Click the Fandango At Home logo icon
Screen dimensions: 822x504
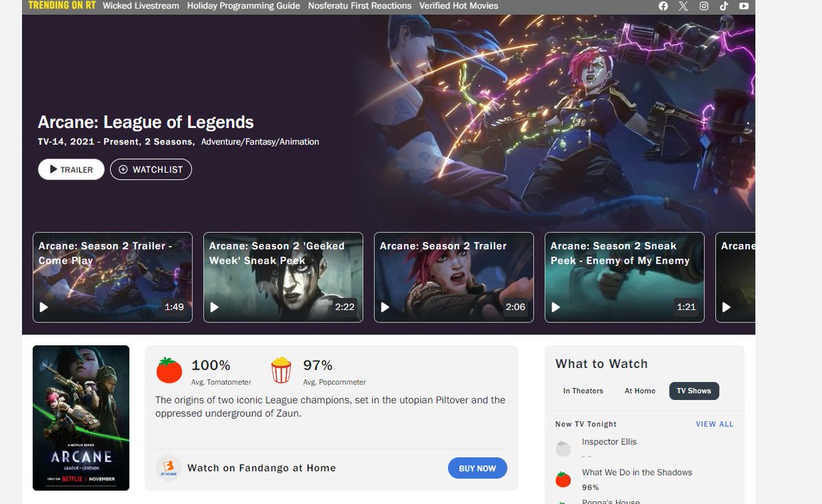tap(169, 468)
